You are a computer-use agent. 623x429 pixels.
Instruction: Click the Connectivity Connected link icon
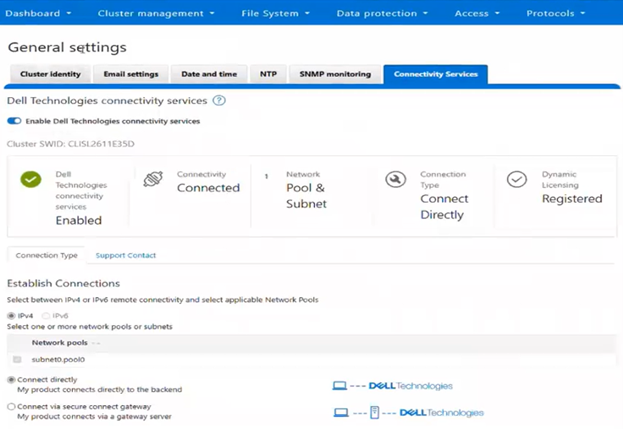point(153,180)
